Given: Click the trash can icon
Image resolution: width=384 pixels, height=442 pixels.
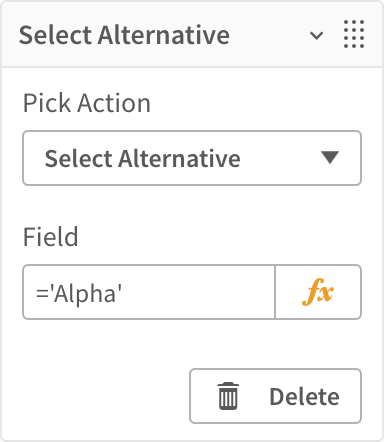Looking at the screenshot, I should point(228,396).
